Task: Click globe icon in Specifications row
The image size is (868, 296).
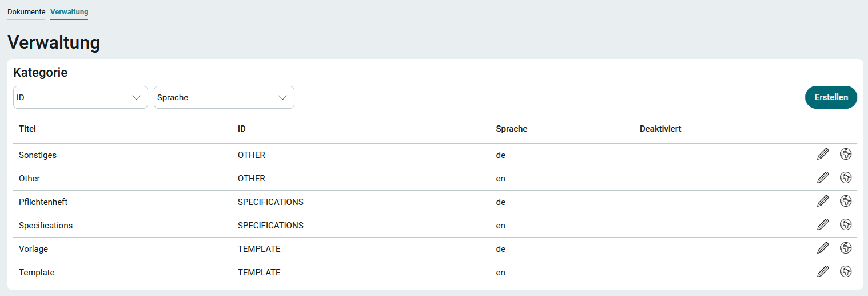Action: click(846, 224)
